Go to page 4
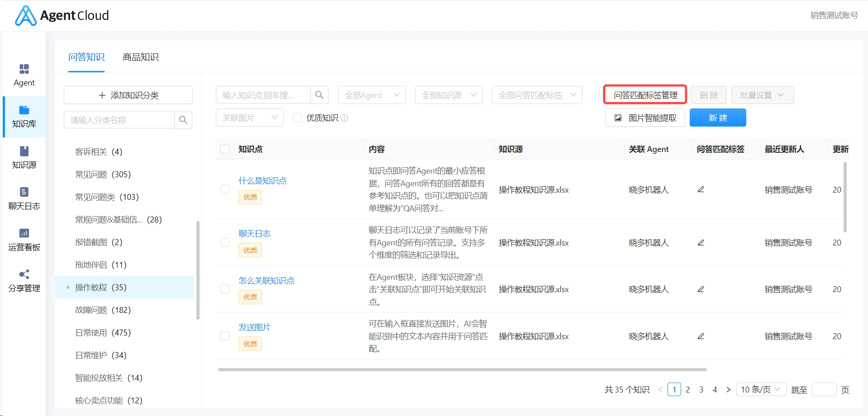The height and width of the screenshot is (416, 868). [x=715, y=389]
